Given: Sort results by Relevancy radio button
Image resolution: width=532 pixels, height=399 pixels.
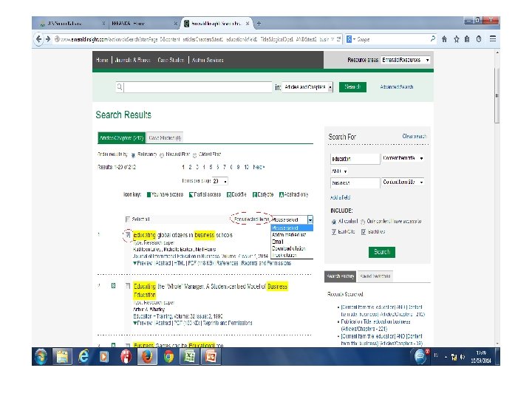Looking at the screenshot, I should 133,154.
